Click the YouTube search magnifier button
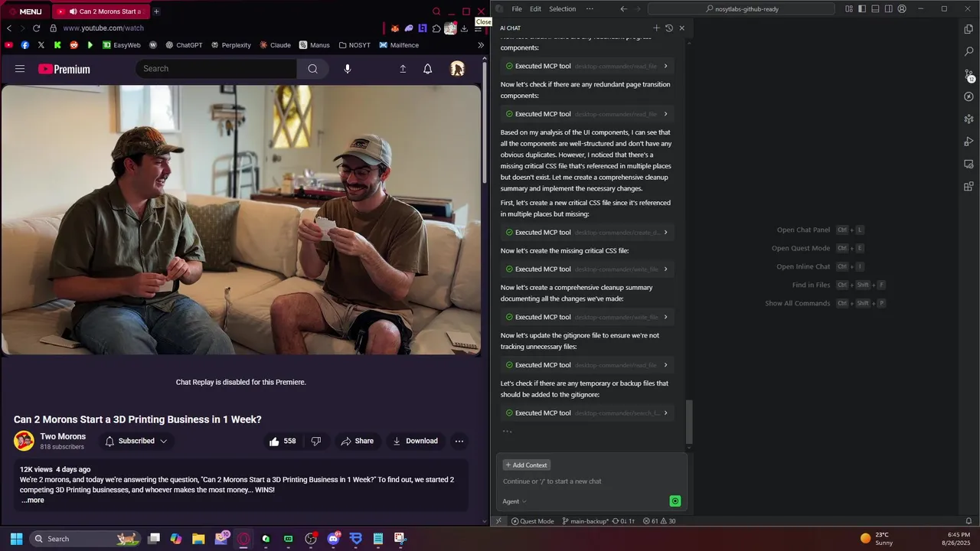The height and width of the screenshot is (551, 980). coord(312,69)
